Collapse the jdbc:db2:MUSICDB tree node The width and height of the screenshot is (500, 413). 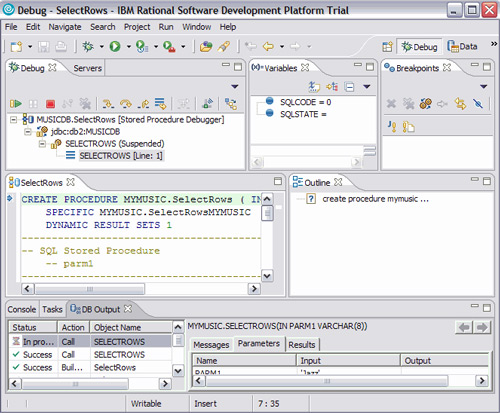(28, 132)
